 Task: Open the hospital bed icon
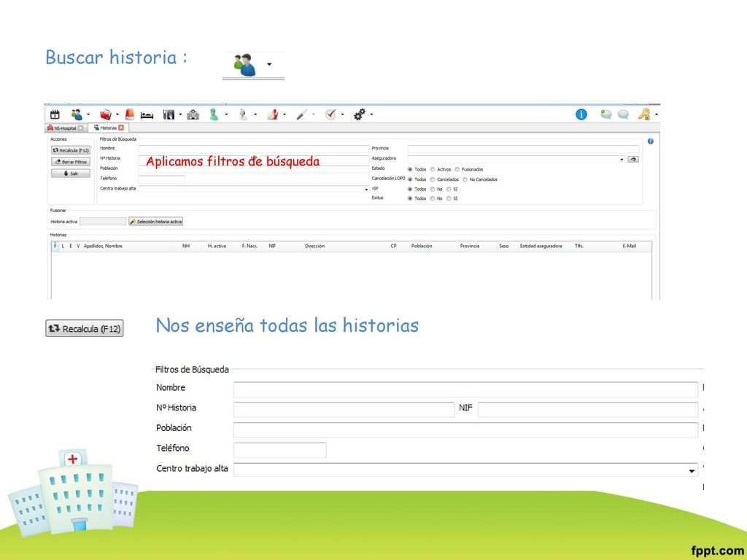click(147, 115)
